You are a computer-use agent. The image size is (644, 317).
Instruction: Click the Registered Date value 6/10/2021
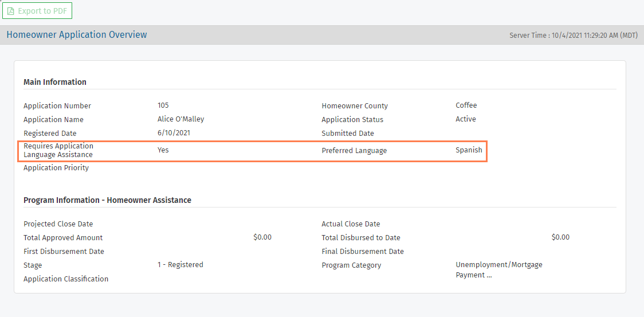[x=174, y=133]
